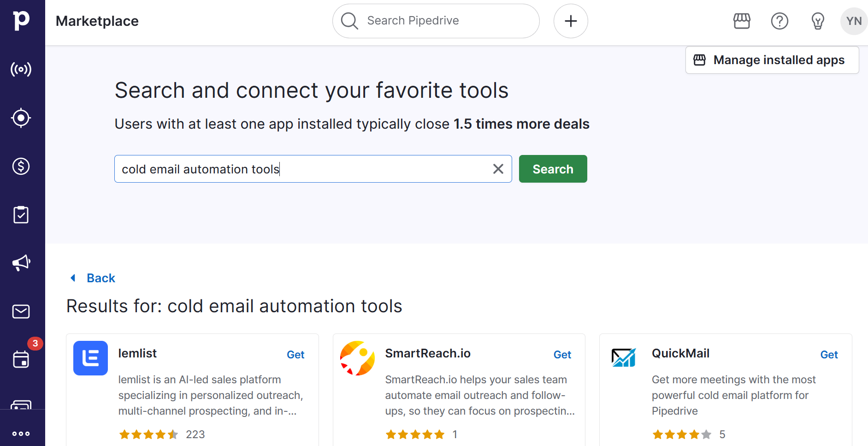The width and height of the screenshot is (868, 446).
Task: Clear the search query with the X
Action: [x=498, y=169]
